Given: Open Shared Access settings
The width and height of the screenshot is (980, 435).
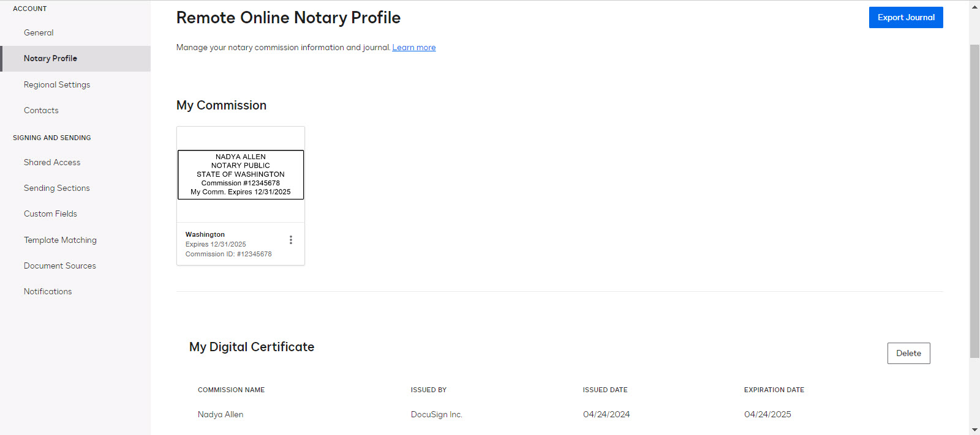Looking at the screenshot, I should (52, 162).
